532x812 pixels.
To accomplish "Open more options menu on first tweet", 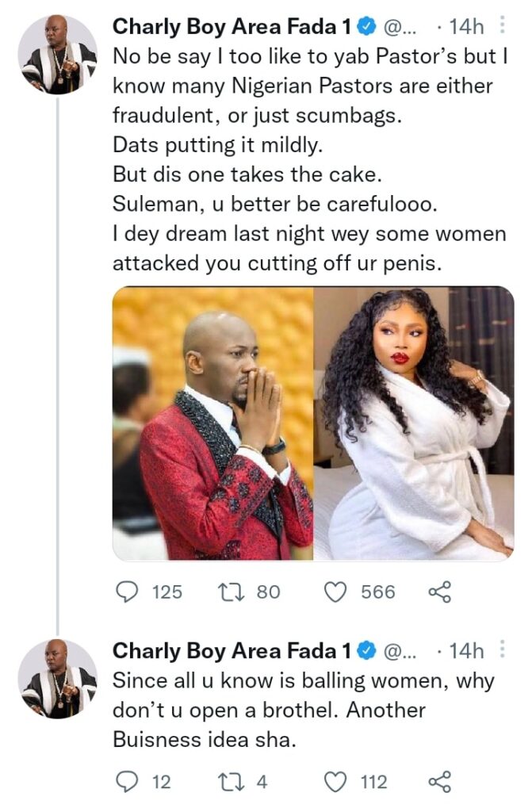I will (x=502, y=26).
